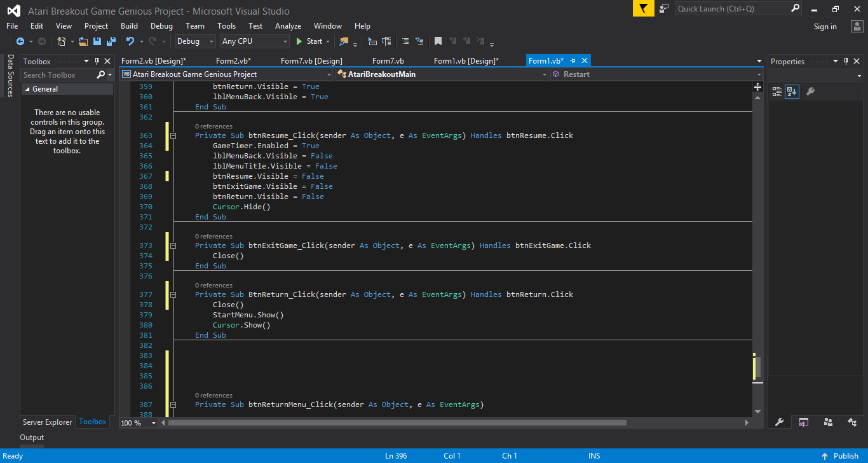Viewport: 868px width, 463px height.
Task: Open the Project menu
Action: click(x=96, y=26)
